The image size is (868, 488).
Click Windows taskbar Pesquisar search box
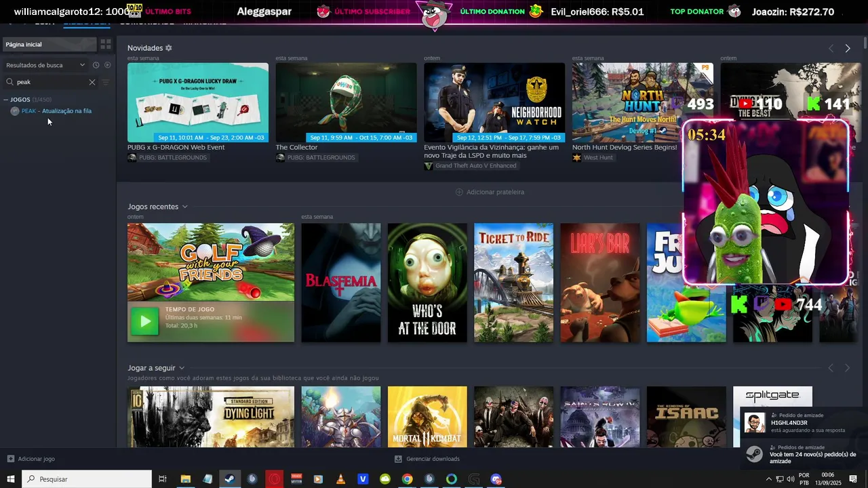click(x=87, y=479)
